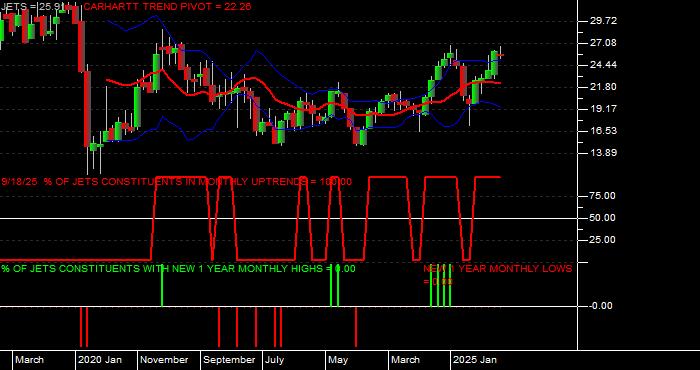The height and width of the screenshot is (370, 700).
Task: Click the monthly uptrends percentage label
Action: pyautogui.click(x=176, y=182)
